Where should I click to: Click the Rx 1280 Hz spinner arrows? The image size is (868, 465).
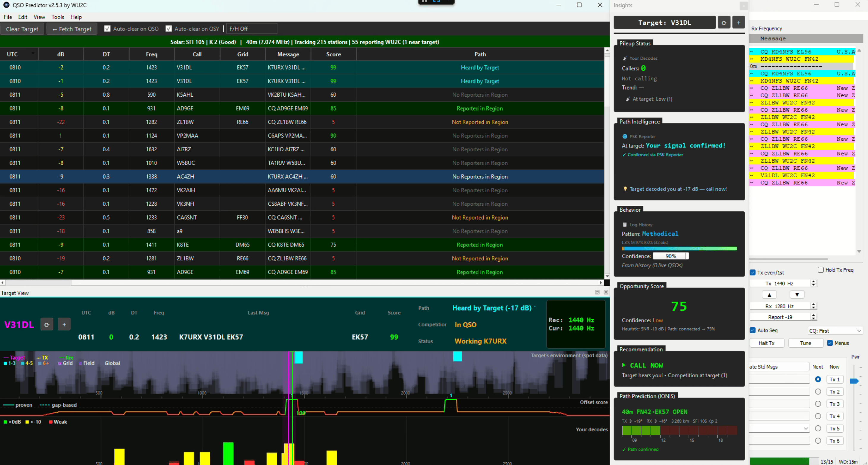pyautogui.click(x=813, y=306)
